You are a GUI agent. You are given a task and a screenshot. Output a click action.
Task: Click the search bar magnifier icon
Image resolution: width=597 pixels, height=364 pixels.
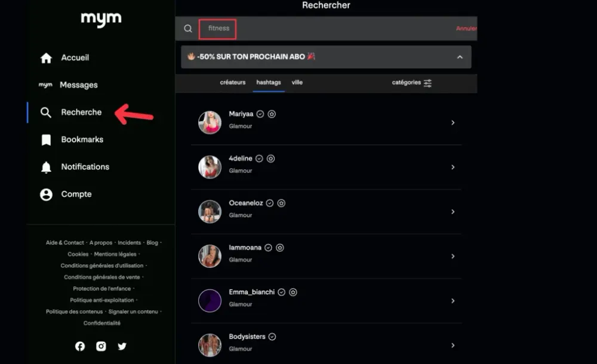[x=188, y=29]
